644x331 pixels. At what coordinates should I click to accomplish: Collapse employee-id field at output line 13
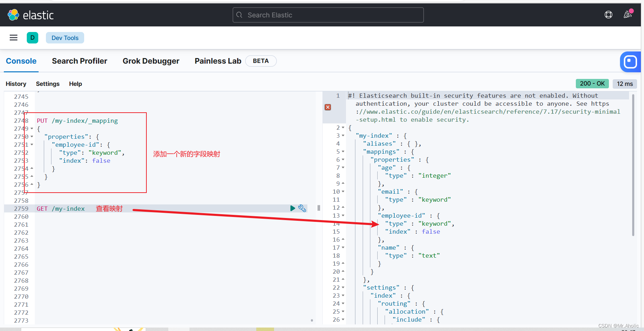click(x=343, y=216)
